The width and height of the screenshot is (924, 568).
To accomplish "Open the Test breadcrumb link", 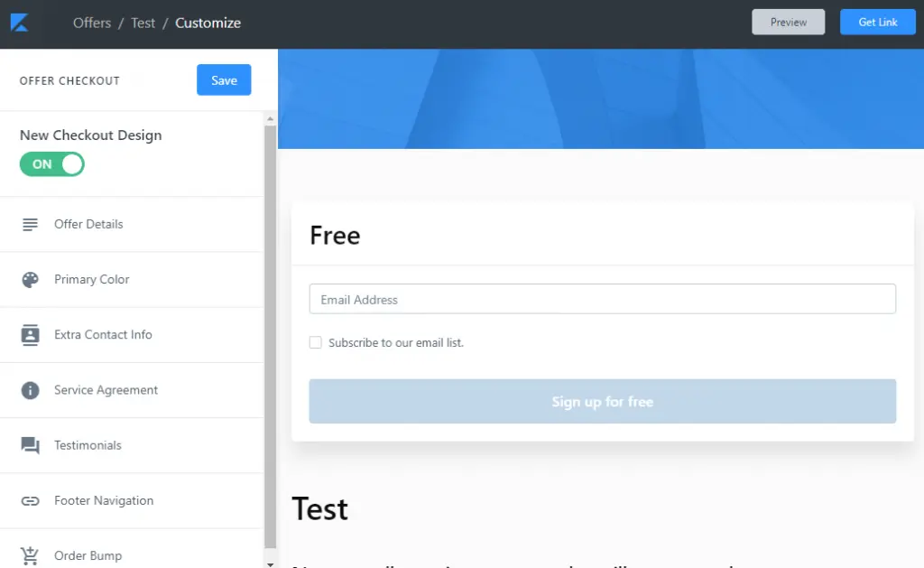I will tap(143, 23).
